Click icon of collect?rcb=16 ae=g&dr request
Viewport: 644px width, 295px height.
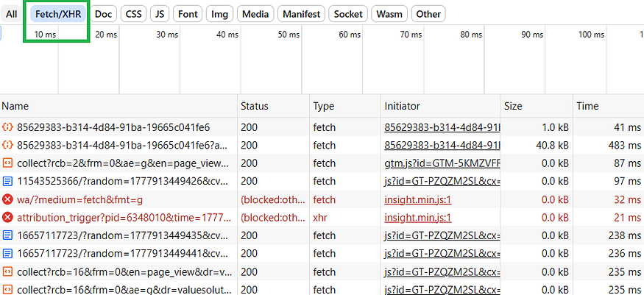tap(7, 290)
